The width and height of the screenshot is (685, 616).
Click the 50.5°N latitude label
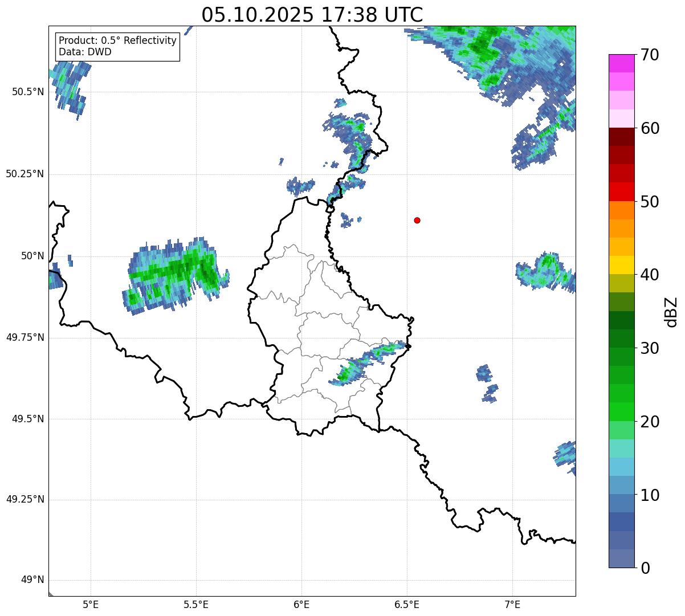click(28, 92)
